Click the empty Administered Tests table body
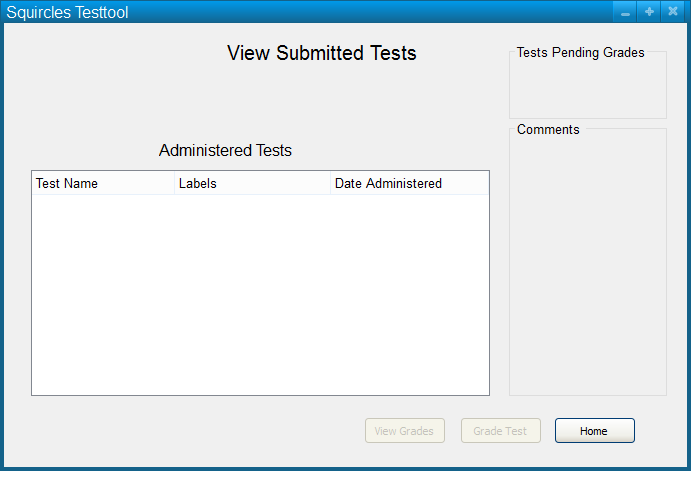This screenshot has width=691, height=484. (260, 295)
